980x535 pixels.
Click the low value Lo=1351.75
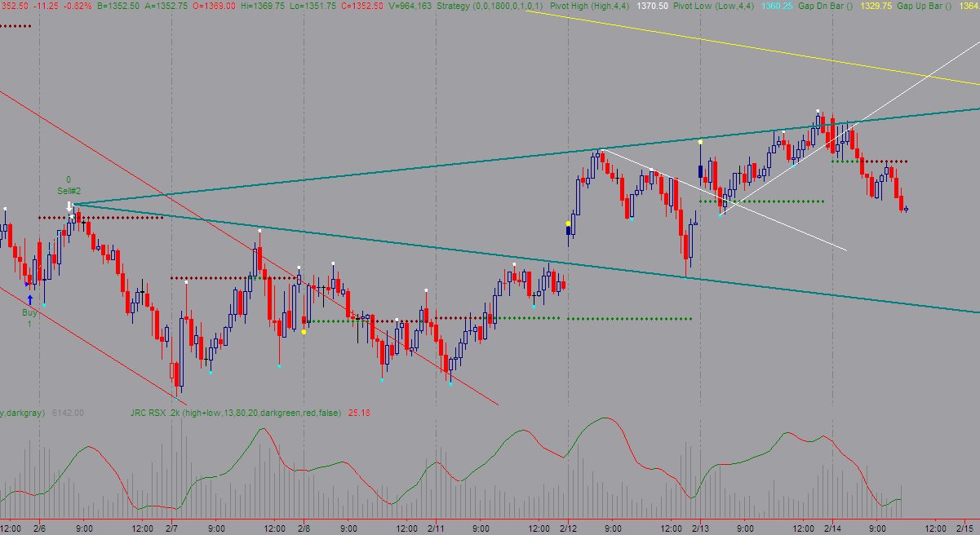pos(313,6)
